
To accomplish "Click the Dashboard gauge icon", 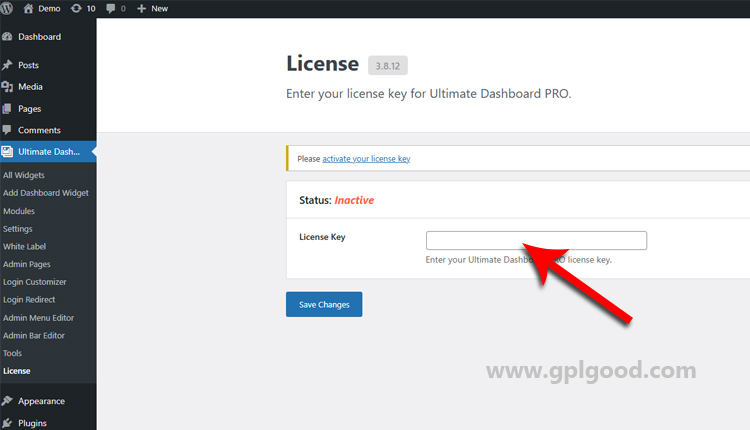I will 8,37.
